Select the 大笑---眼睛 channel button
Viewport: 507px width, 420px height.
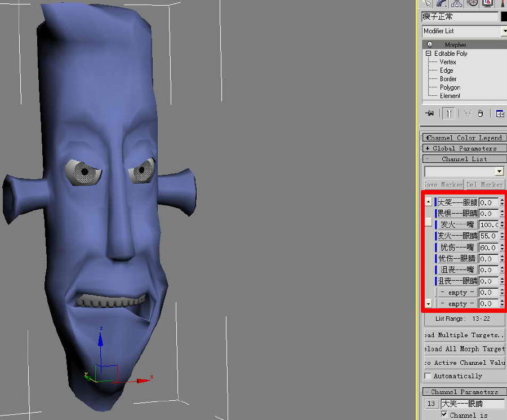point(457,202)
